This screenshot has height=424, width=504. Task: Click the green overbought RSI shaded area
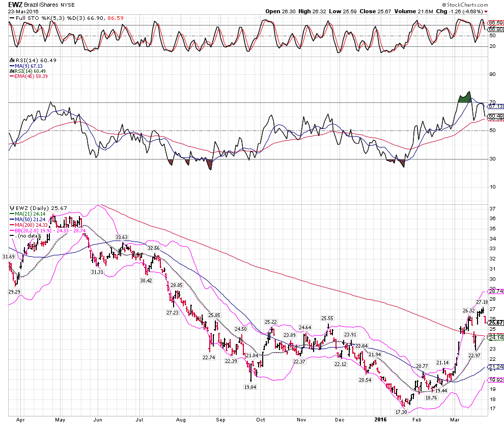[464, 98]
